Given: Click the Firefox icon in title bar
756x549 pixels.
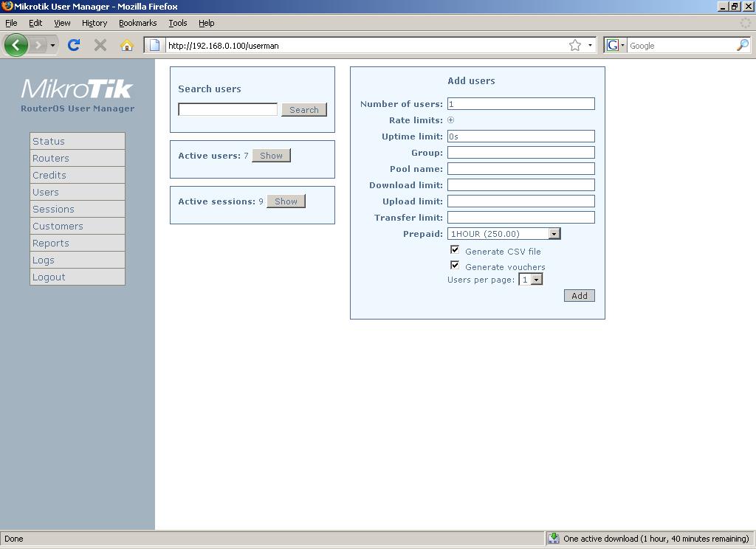Looking at the screenshot, I should [x=7, y=6].
